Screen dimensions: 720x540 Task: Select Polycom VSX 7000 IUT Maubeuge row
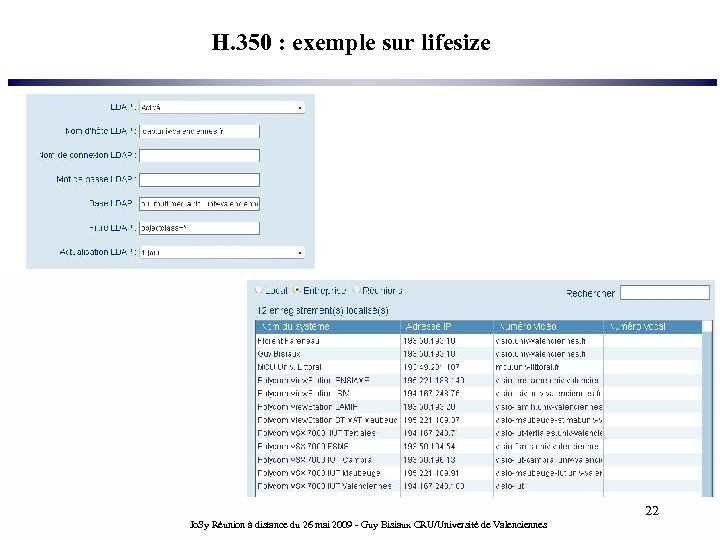click(478, 473)
